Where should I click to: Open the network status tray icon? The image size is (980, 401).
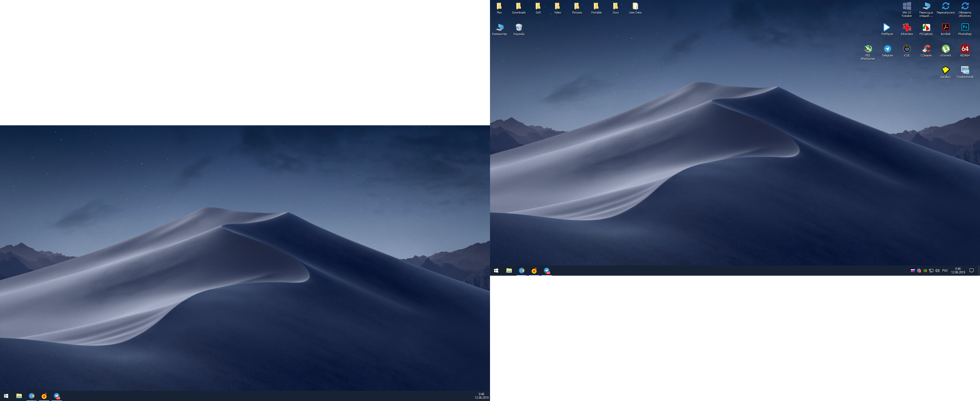click(931, 271)
